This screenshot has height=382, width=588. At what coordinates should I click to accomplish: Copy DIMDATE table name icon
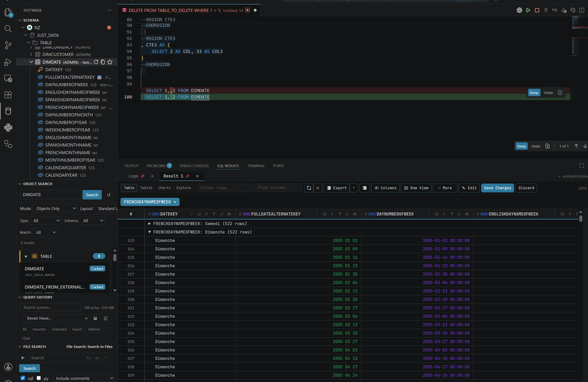coord(103,62)
